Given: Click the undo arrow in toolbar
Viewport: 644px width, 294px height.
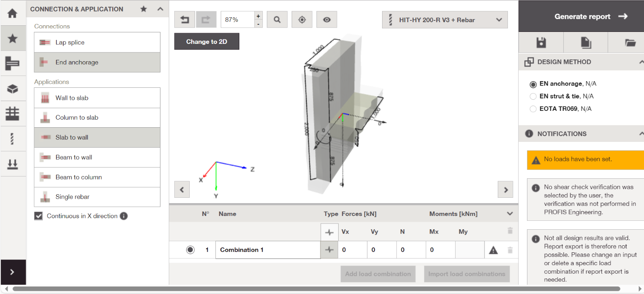Looking at the screenshot, I should point(185,20).
